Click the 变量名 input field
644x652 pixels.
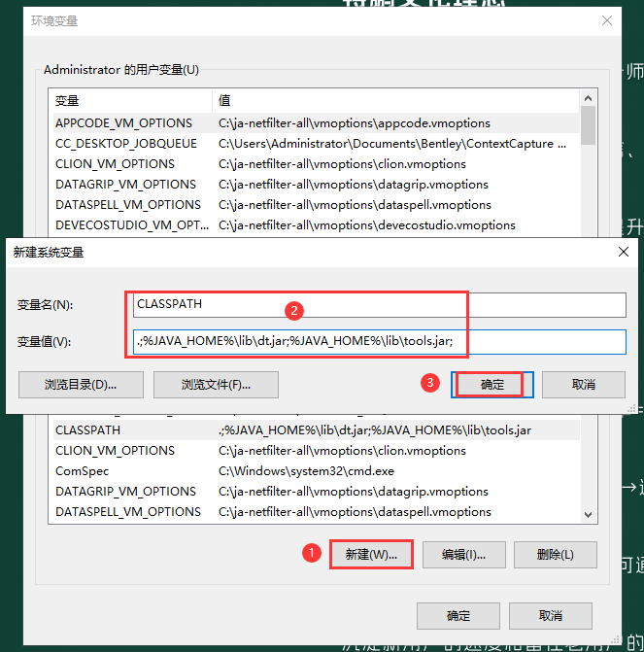tap(380, 305)
